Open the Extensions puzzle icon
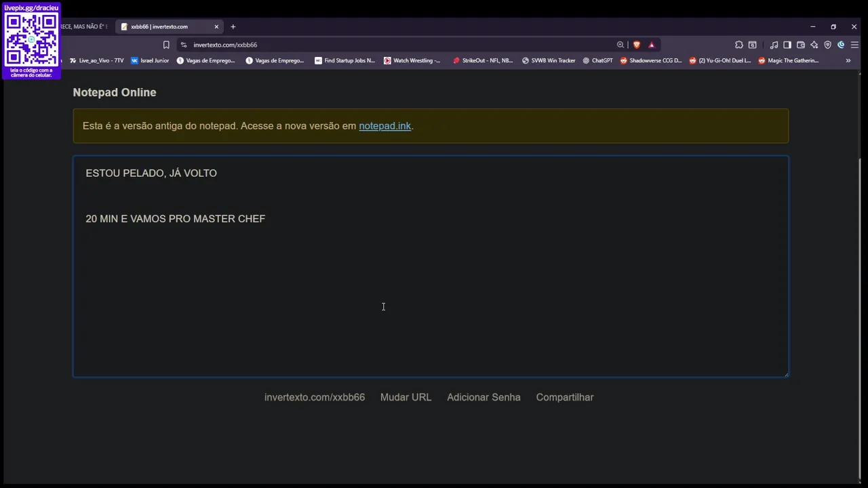Image resolution: width=868 pixels, height=488 pixels. 738,45
